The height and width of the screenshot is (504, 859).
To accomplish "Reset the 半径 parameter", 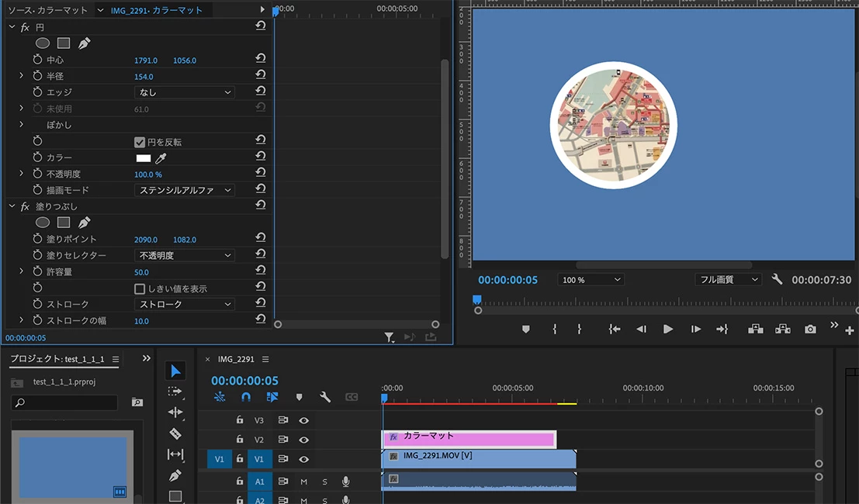I will click(x=261, y=74).
